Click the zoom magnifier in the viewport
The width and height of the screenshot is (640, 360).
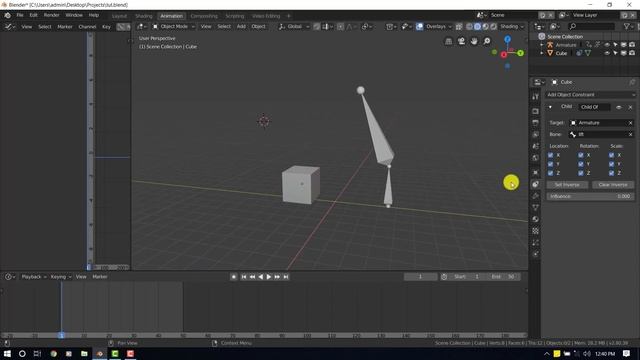coord(487,41)
